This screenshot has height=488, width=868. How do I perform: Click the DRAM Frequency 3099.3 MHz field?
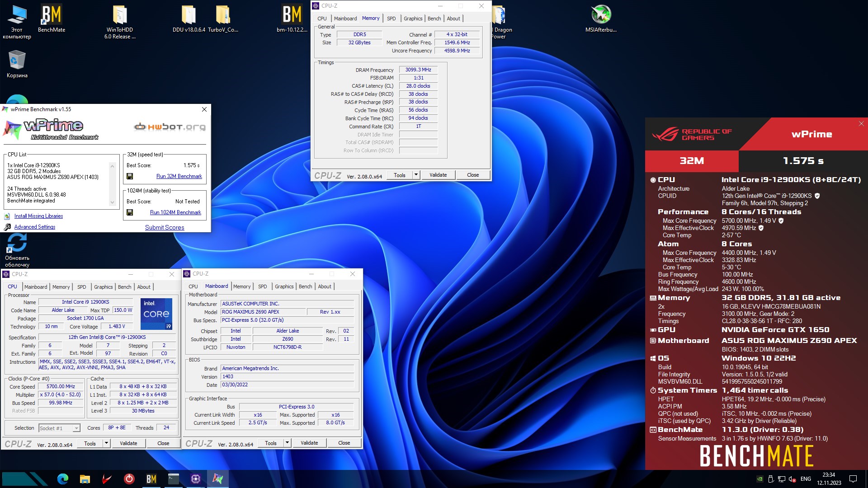pos(418,70)
